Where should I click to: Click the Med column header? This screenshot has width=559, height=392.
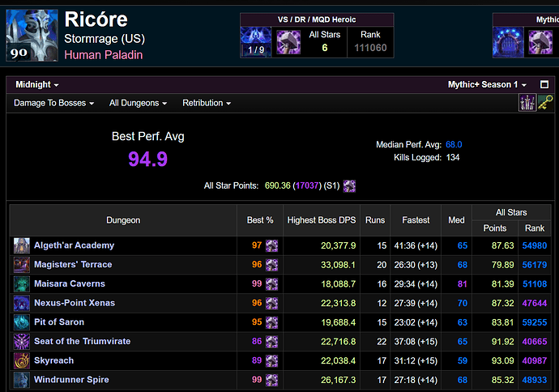click(456, 220)
